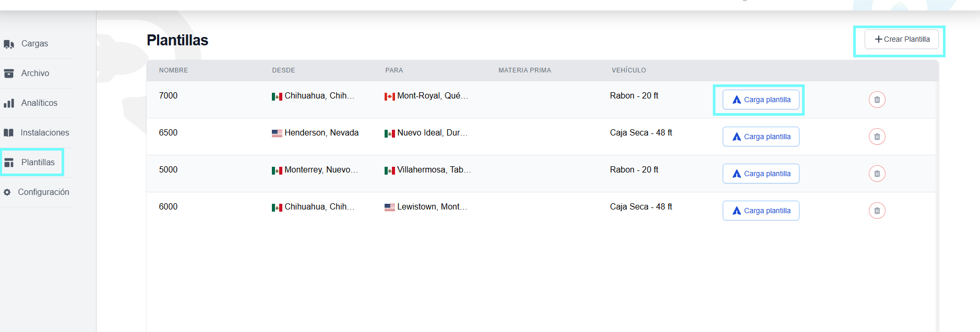
Task: Load template 7000 via Carga plantilla
Action: (761, 100)
